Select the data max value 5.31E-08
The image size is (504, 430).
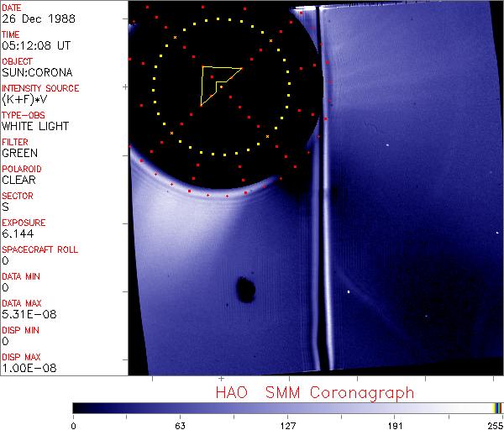[x=27, y=315]
